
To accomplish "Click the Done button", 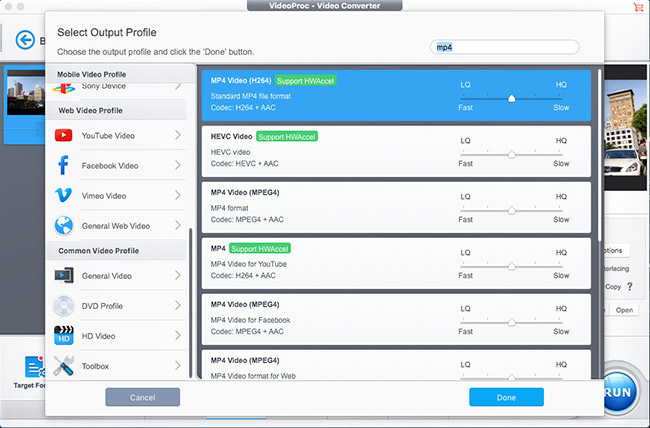I will pos(506,397).
